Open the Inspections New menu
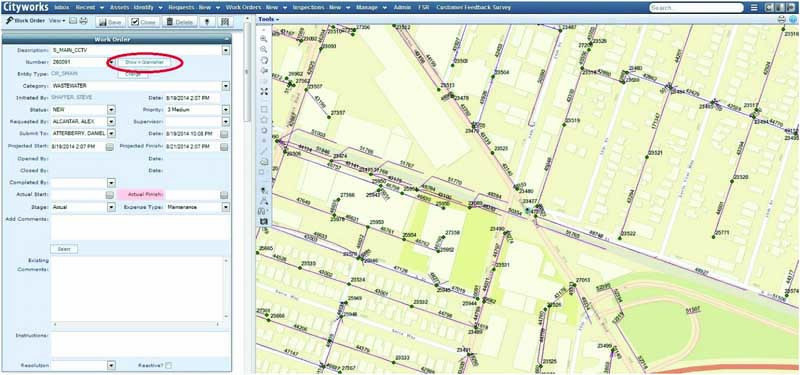The height and width of the screenshot is (375, 800). pyautogui.click(x=321, y=8)
